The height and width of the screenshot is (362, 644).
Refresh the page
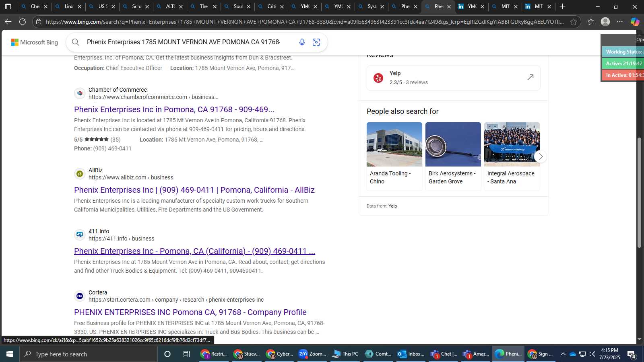click(x=23, y=22)
